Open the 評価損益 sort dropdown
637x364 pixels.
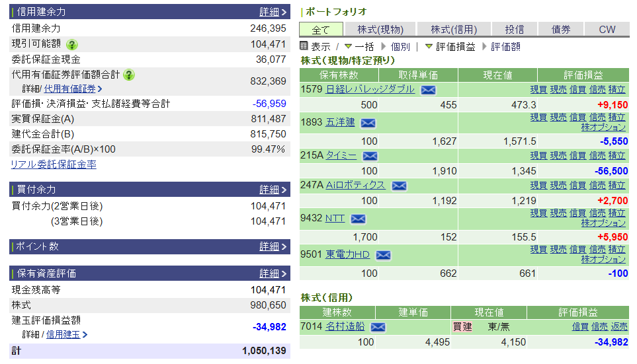pyautogui.click(x=450, y=47)
